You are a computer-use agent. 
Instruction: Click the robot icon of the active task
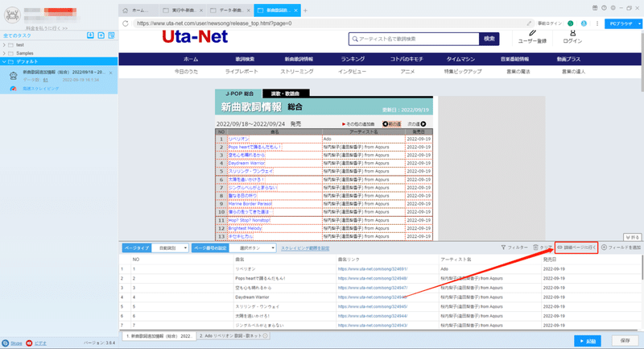pos(13,76)
